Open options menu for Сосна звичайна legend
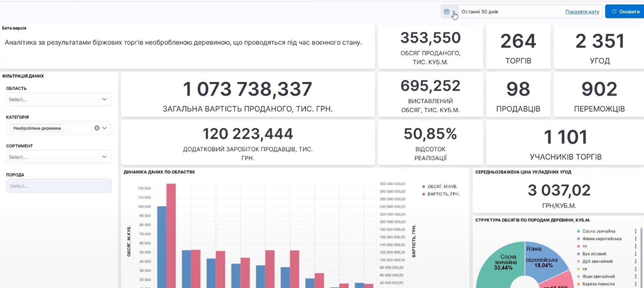Viewport: 644px width, 288px height. [636, 231]
